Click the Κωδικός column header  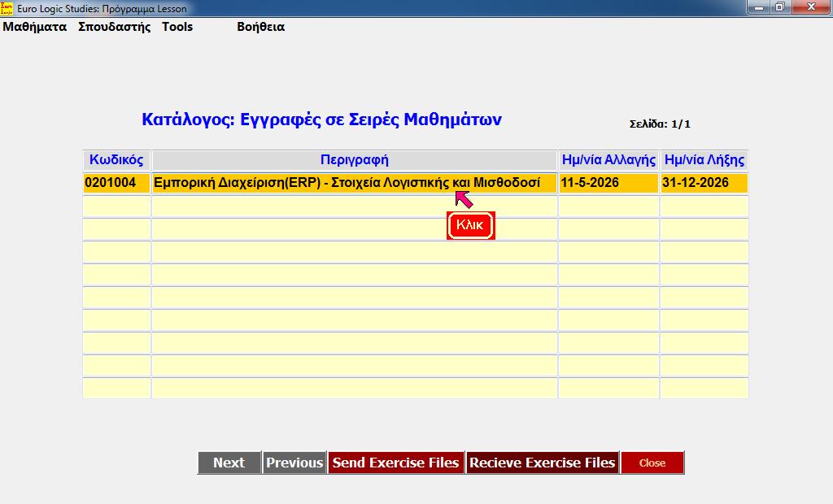pos(116,160)
